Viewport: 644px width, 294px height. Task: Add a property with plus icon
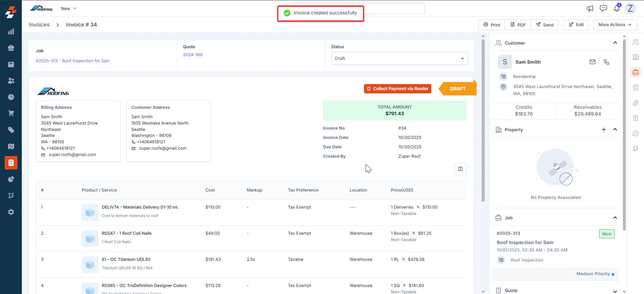[604, 130]
